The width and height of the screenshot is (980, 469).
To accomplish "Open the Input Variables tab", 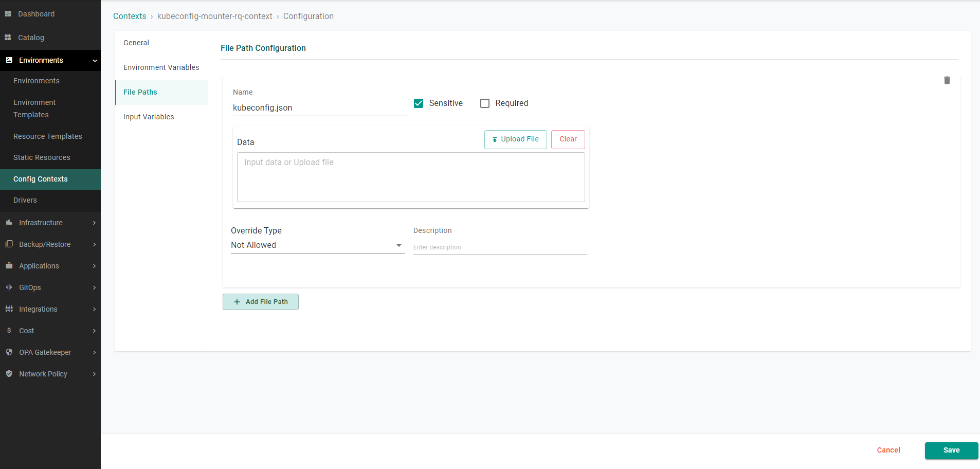I will tap(161, 117).
